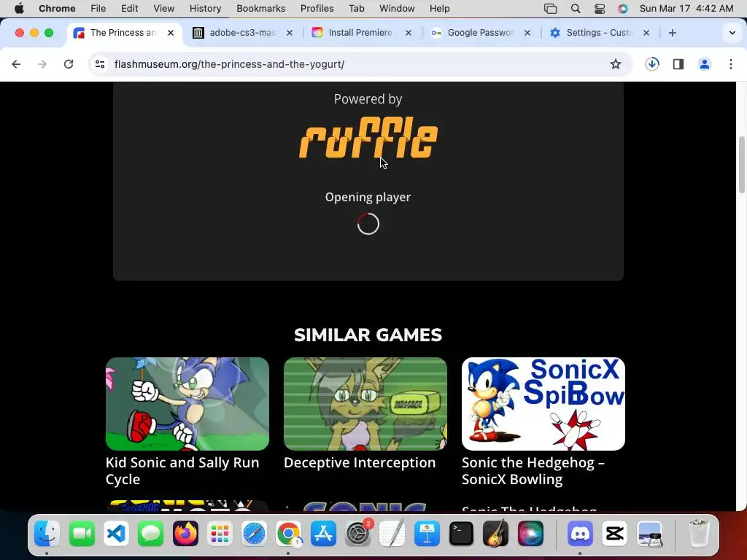Open Stage Manager icon in menu bar
The width and height of the screenshot is (747, 560).
(x=550, y=9)
